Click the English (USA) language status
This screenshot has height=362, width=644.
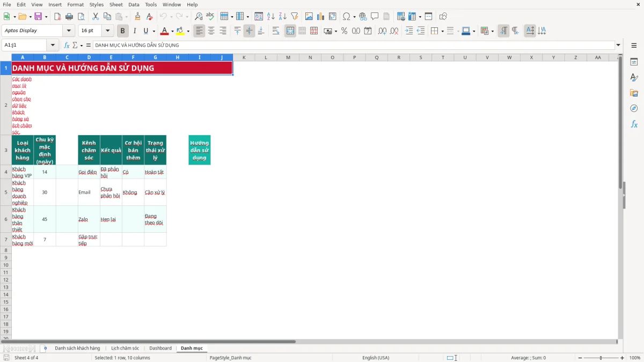(x=376, y=358)
